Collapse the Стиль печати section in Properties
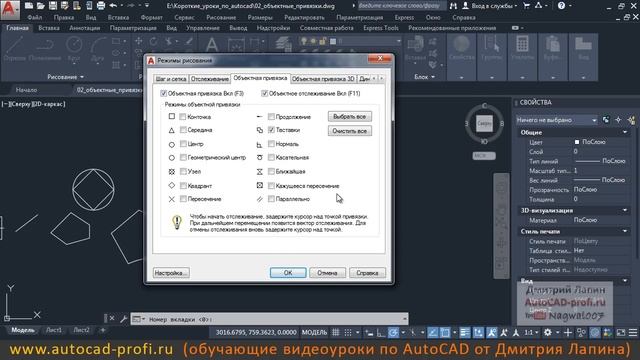The height and width of the screenshot is (360, 640). (x=625, y=231)
